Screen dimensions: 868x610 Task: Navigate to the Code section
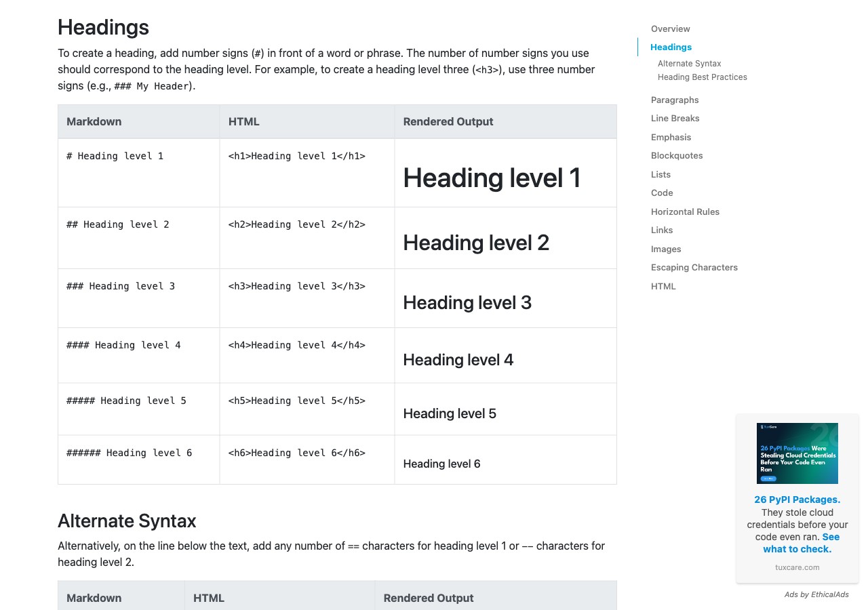click(662, 192)
